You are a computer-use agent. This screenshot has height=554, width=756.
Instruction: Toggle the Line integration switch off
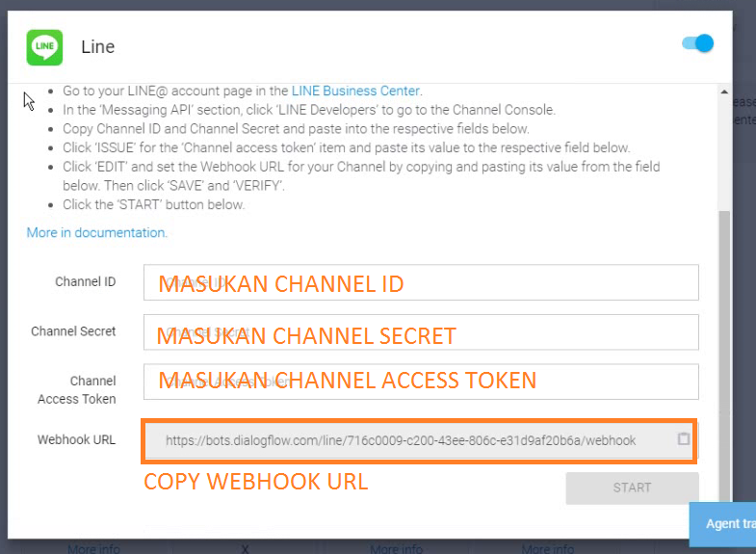pyautogui.click(x=698, y=43)
